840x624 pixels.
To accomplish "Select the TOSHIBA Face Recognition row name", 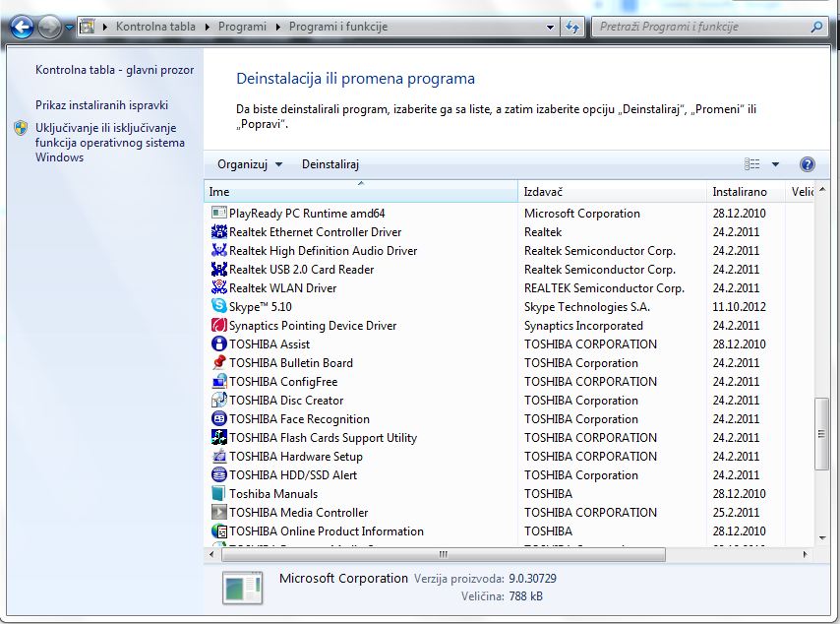I will (x=299, y=419).
